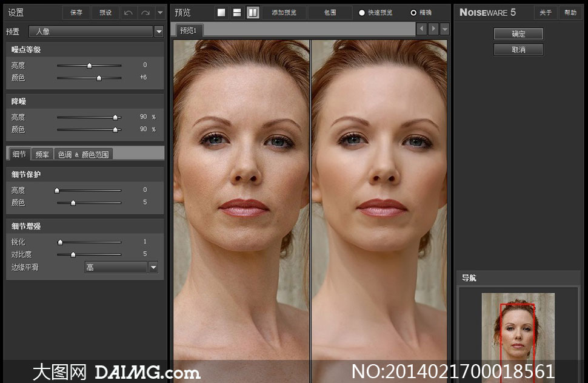Expand the 边缘平滑 dropdown set to 高
This screenshot has width=588, height=383.
(153, 267)
